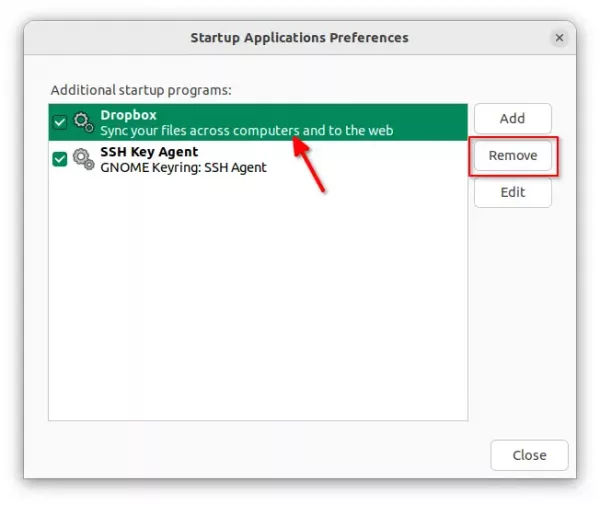Click the Close button at the bottom

pyautogui.click(x=529, y=455)
